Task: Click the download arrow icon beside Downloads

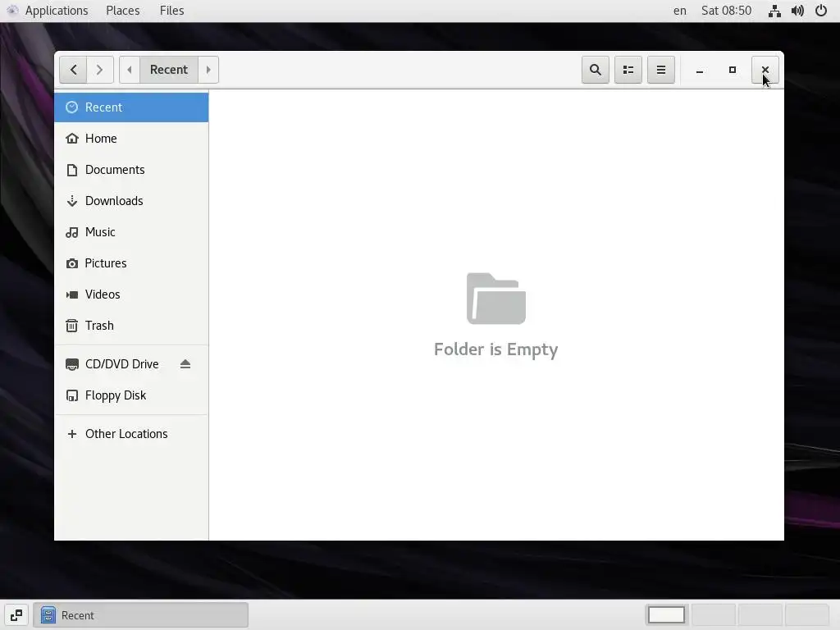Action: point(72,201)
